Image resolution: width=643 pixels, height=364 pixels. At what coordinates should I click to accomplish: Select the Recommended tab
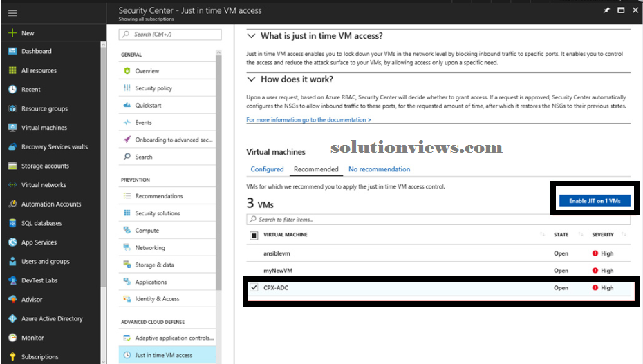click(x=316, y=169)
